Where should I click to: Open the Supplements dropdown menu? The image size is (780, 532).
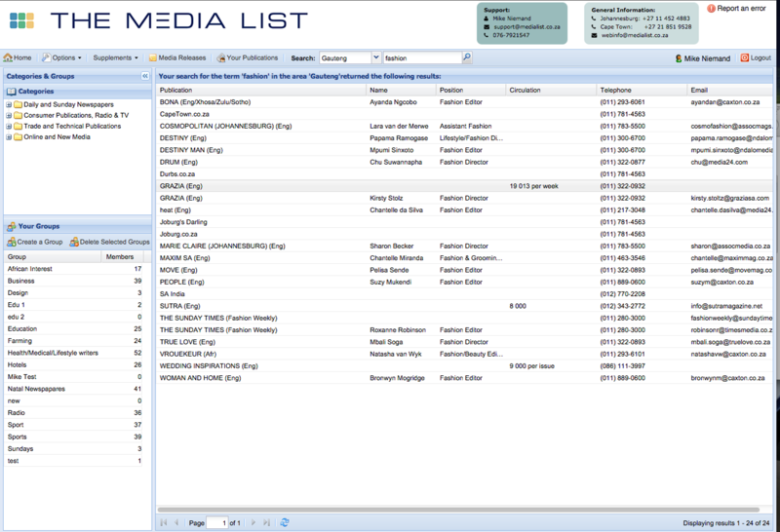point(115,57)
